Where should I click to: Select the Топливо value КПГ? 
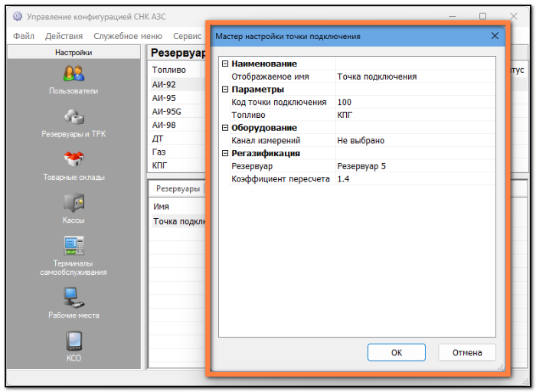click(415, 115)
